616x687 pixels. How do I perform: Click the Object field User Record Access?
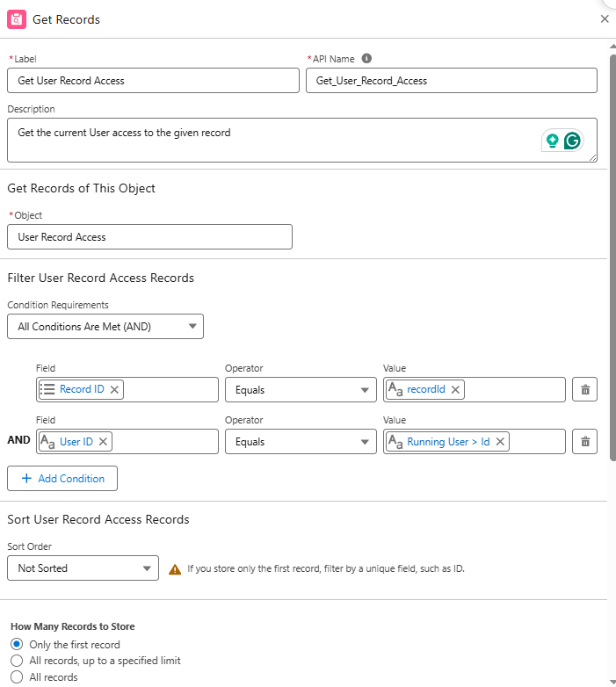tap(150, 237)
